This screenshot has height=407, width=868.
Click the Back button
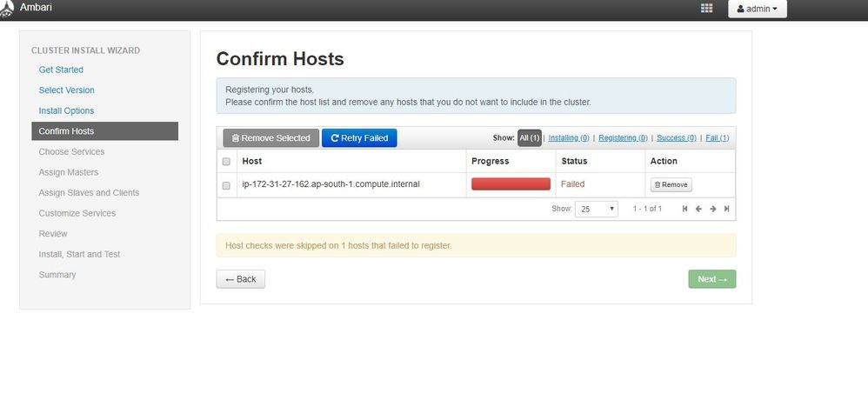tap(241, 279)
